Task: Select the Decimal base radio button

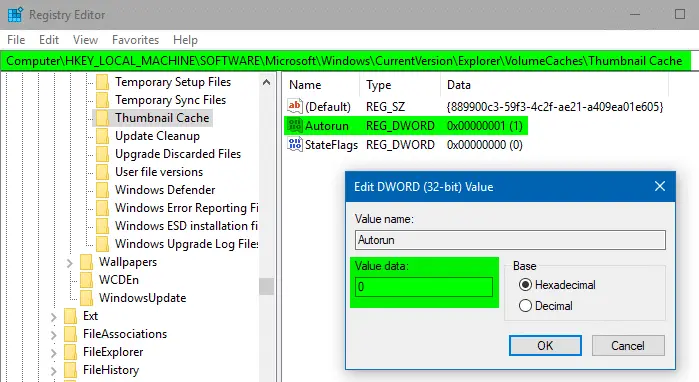Action: point(526,305)
